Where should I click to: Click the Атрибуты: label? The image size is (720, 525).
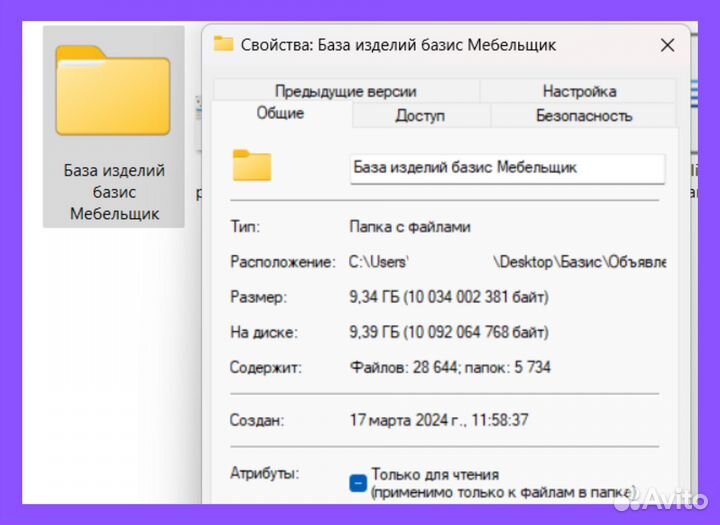coord(264,473)
